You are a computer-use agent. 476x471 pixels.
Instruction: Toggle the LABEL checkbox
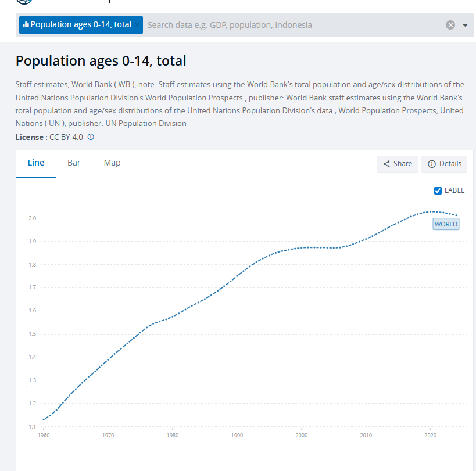coord(438,190)
